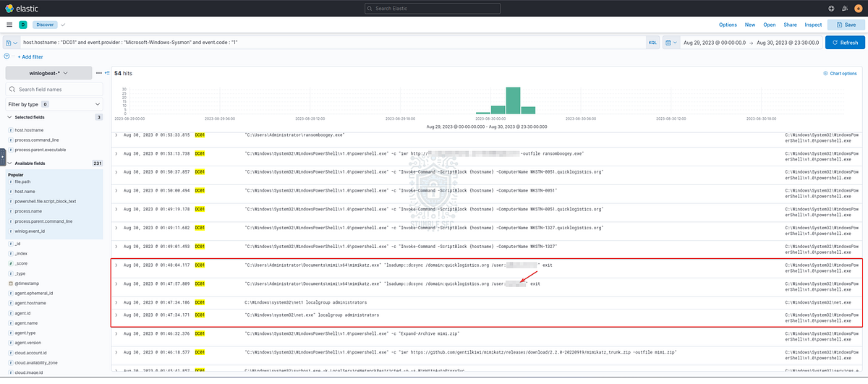
Task: Expand the 01:50:37.857 log row
Action: [116, 172]
